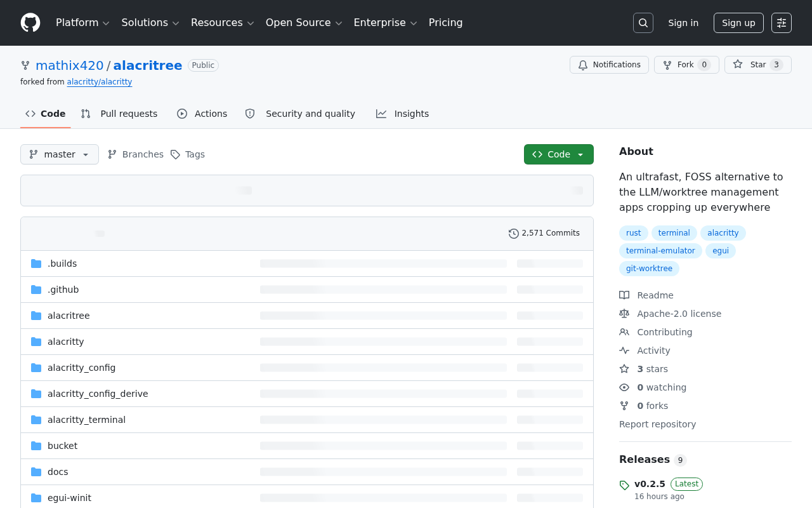Star the alacritree repository

coord(758,65)
